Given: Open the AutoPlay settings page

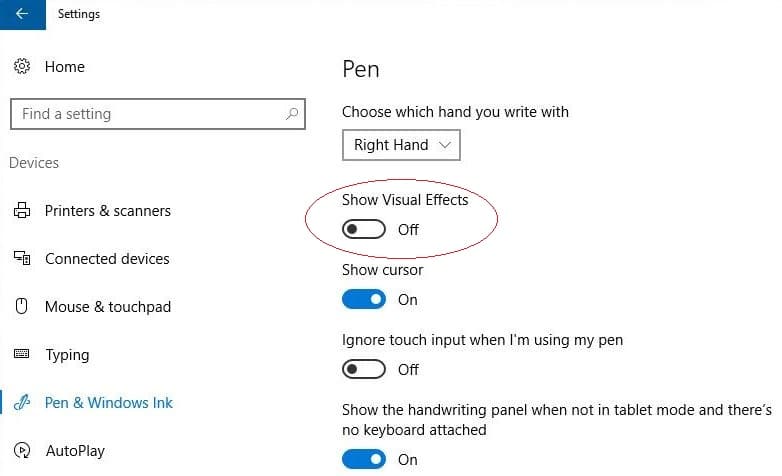Looking at the screenshot, I should (x=75, y=451).
